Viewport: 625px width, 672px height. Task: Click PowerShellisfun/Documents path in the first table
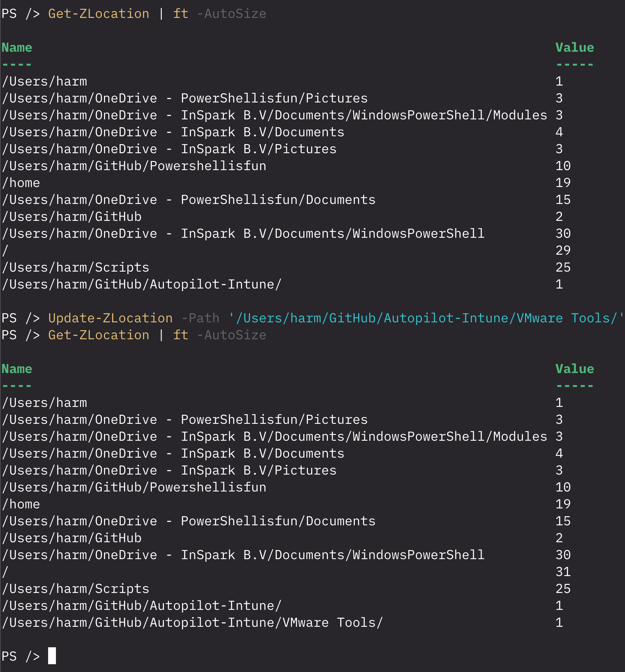pyautogui.click(x=189, y=200)
